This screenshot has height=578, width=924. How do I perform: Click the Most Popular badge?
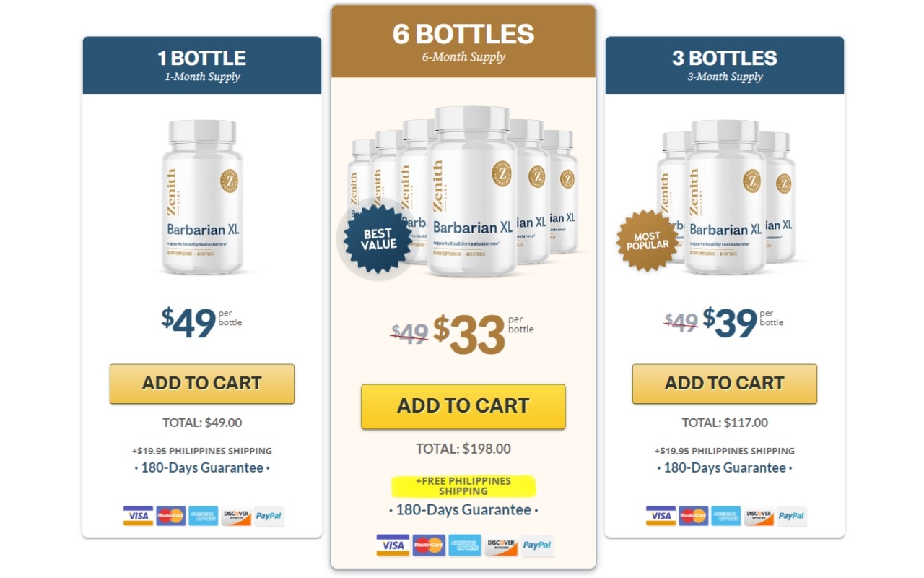647,241
